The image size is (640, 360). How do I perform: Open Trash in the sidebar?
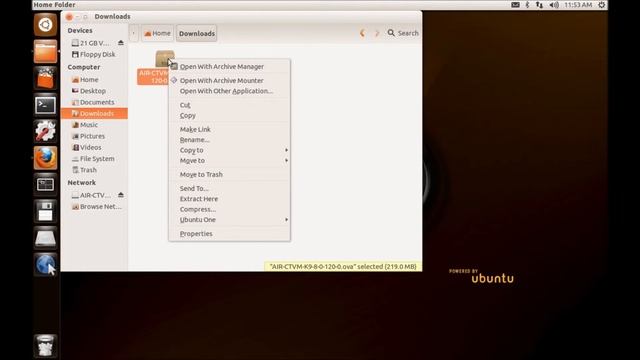pyautogui.click(x=84, y=170)
